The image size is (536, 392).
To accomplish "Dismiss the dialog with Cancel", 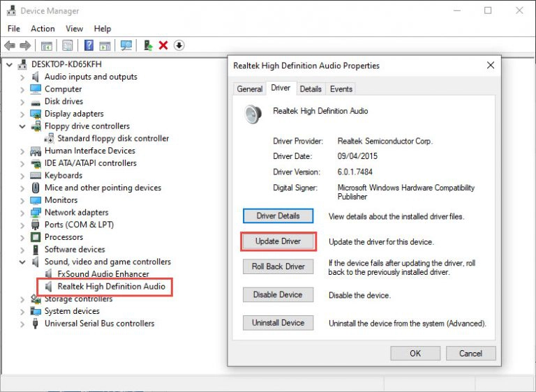I will pyautogui.click(x=470, y=354).
